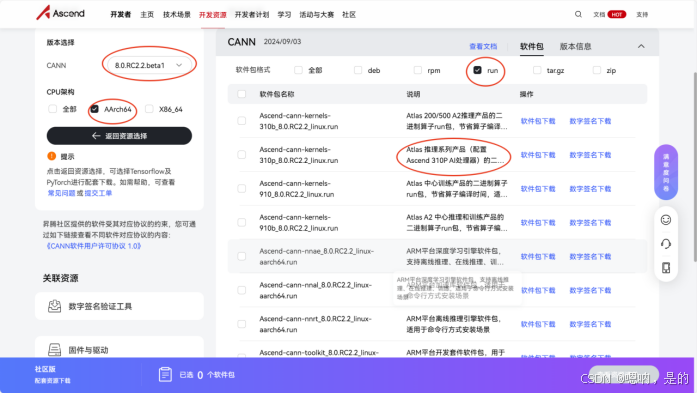Select the cann-nnae package row checkbox

(x=241, y=256)
